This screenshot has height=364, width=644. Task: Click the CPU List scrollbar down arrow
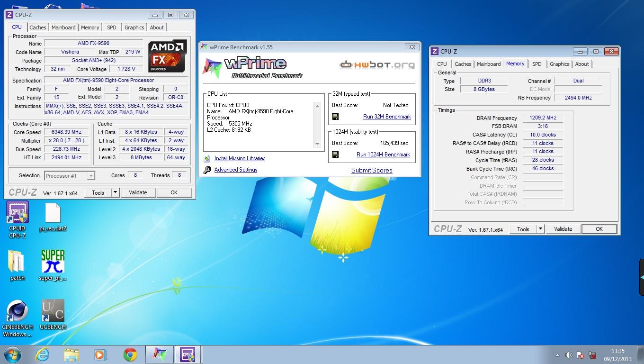click(x=317, y=144)
